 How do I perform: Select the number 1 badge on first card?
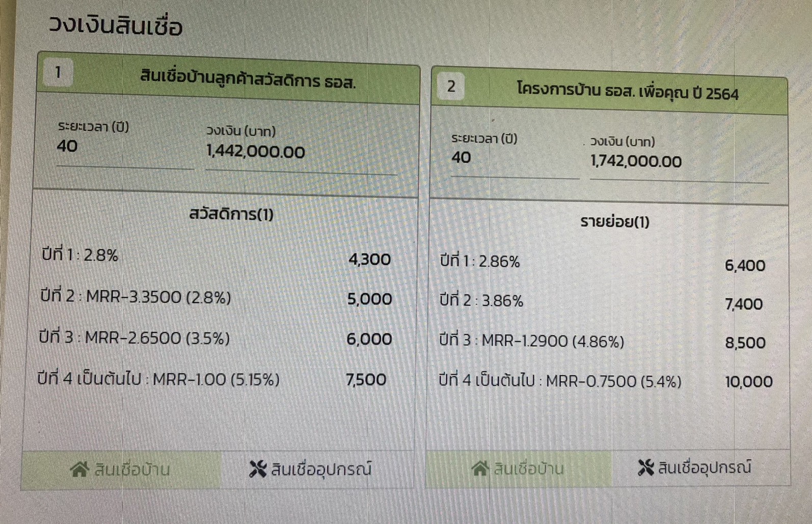pos(58,72)
